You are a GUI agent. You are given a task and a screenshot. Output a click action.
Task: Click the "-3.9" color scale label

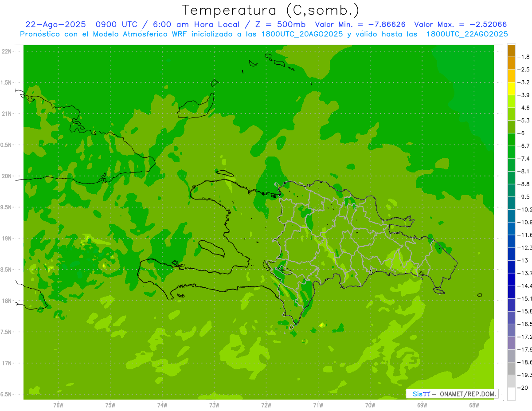point(524,95)
